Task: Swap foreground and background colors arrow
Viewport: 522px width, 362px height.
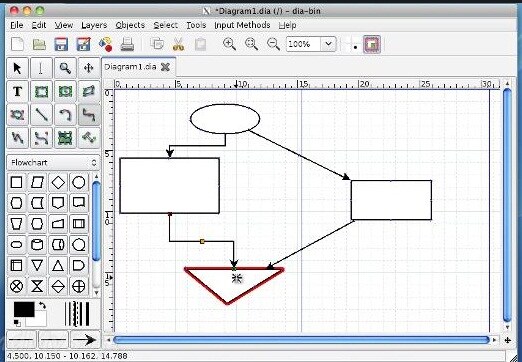Action: pos(42,305)
